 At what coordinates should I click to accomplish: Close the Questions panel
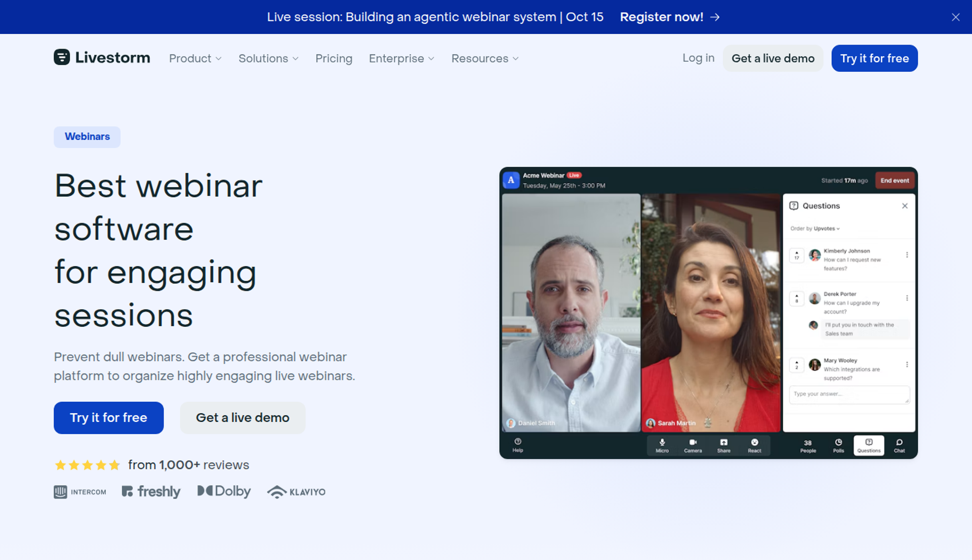coord(905,206)
